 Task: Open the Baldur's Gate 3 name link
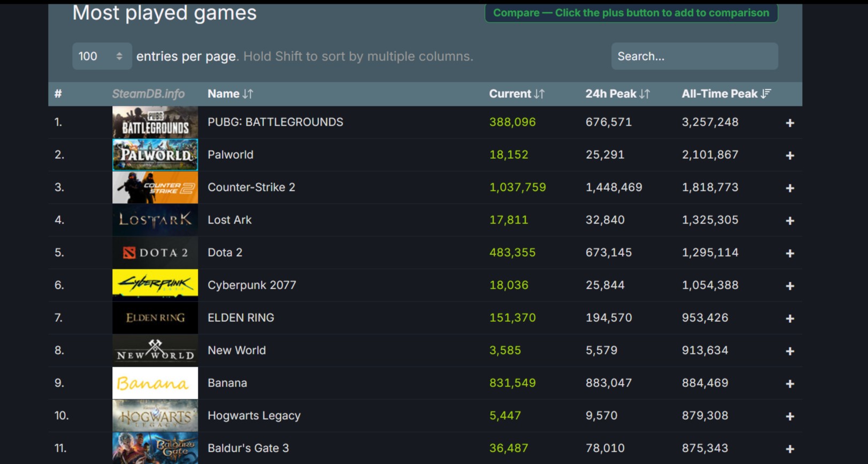point(248,448)
